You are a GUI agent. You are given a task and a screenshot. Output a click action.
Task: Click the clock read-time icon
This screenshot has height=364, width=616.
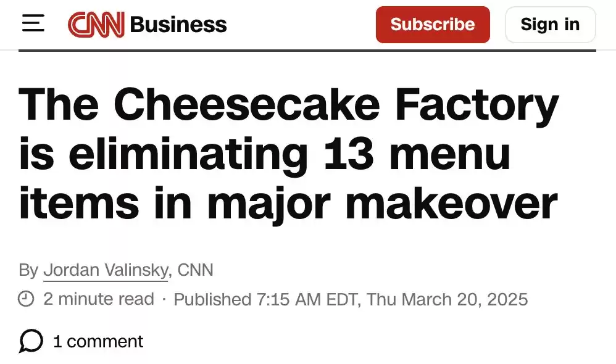click(26, 299)
